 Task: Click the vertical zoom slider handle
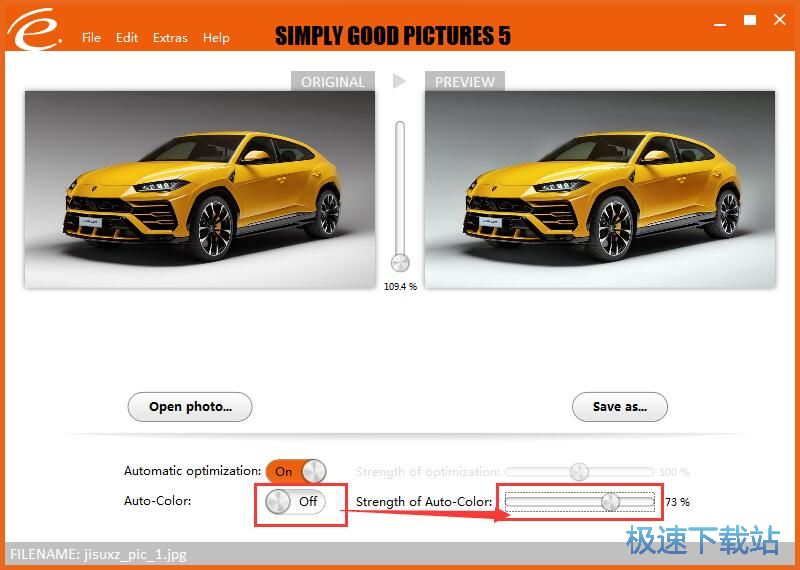[400, 263]
